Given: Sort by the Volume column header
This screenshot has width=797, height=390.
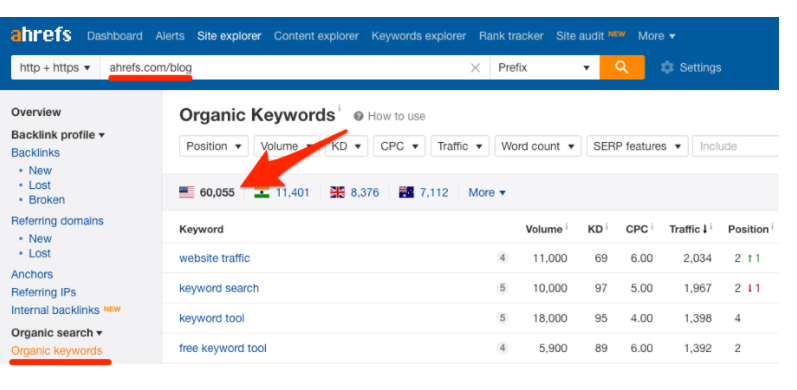Looking at the screenshot, I should point(544,229).
